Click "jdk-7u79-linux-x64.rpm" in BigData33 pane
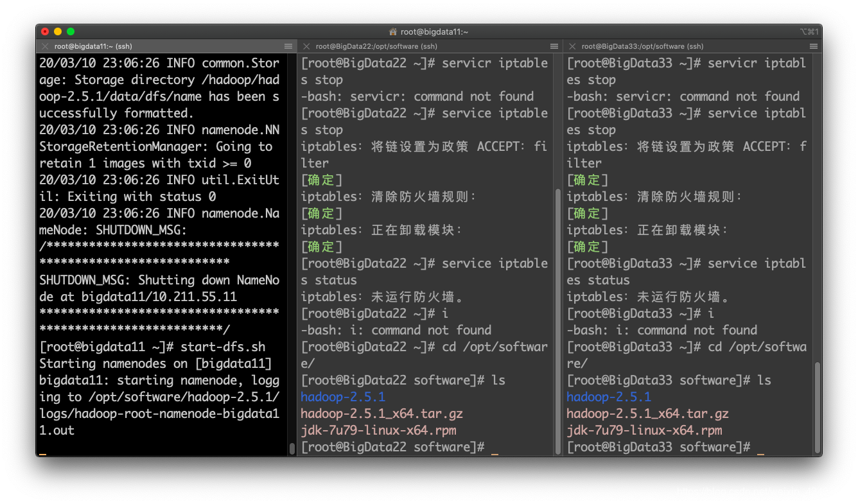 point(644,430)
